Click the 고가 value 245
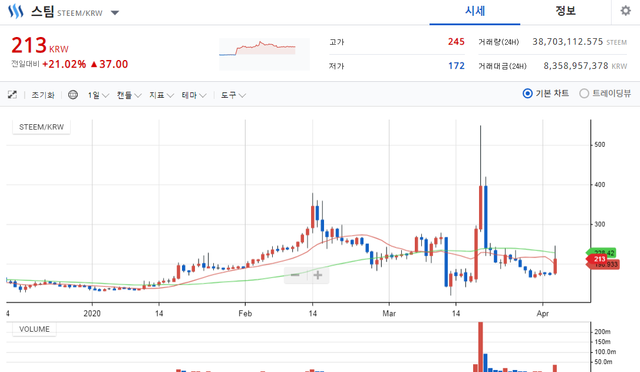 click(x=456, y=42)
